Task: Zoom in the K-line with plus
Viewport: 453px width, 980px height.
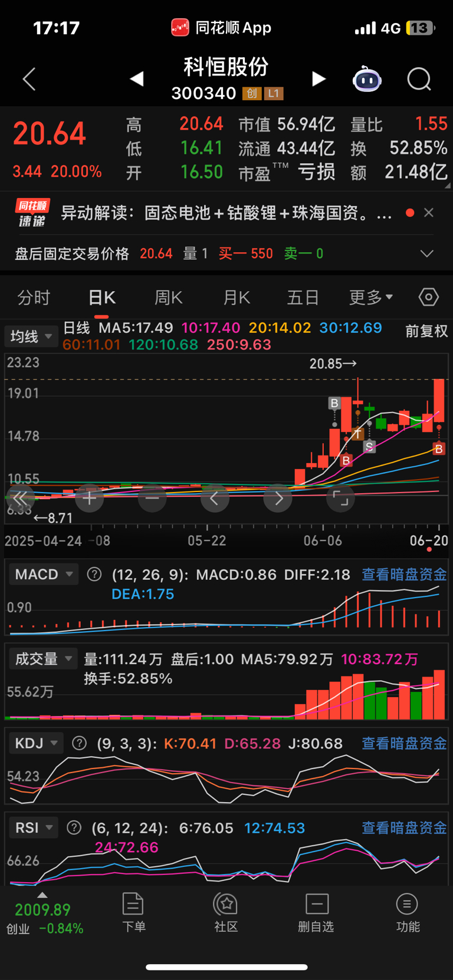Action: tap(90, 498)
